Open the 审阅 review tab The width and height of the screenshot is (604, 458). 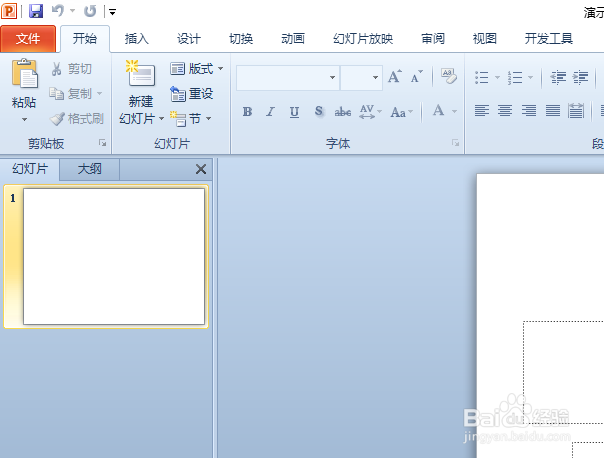pos(433,39)
